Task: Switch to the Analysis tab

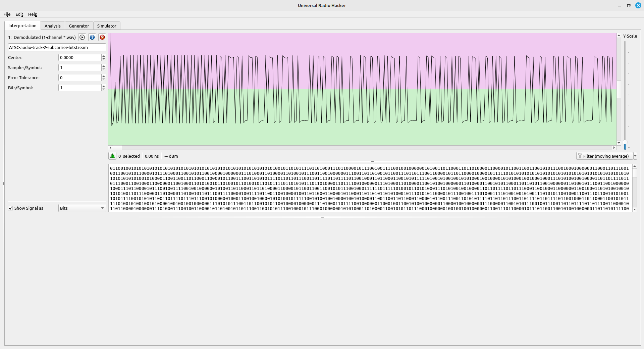Action: click(x=53, y=26)
